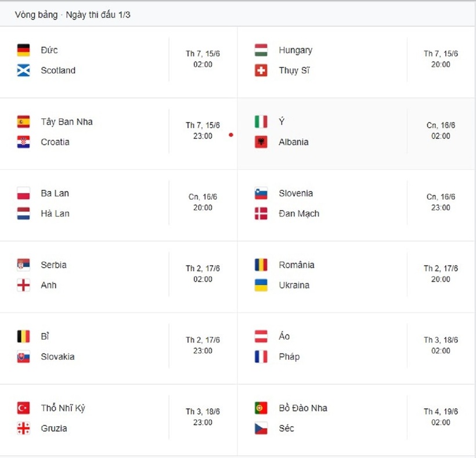Click the Denmark flag icon
The width and height of the screenshot is (476, 458).
coord(261,214)
